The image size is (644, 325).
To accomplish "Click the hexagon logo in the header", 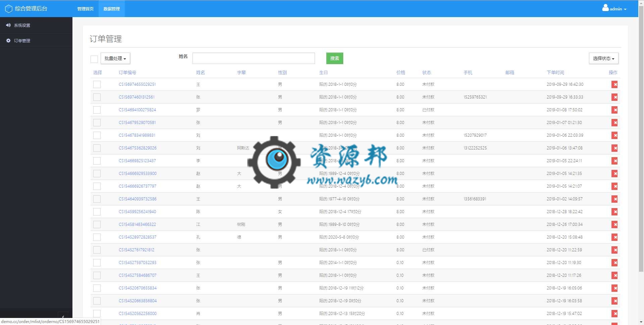I will click(9, 9).
